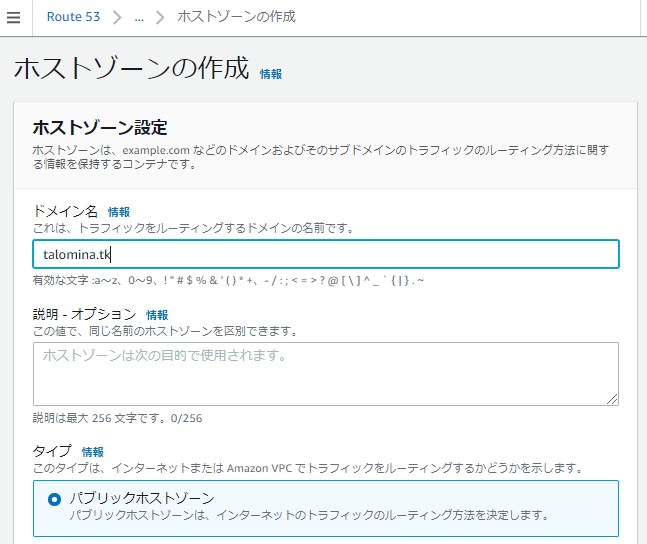The image size is (647, 544).
Task: Grab the description textarea resize handle
Action: (612, 399)
